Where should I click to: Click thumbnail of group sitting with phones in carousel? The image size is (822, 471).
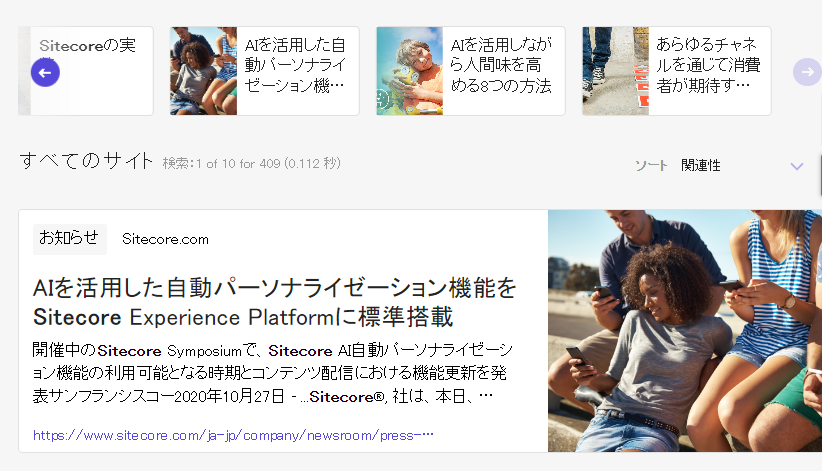[203, 71]
